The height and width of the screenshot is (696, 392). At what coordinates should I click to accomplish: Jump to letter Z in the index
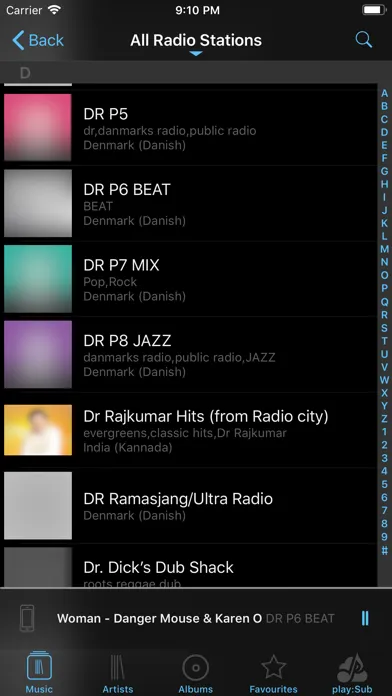(384, 419)
